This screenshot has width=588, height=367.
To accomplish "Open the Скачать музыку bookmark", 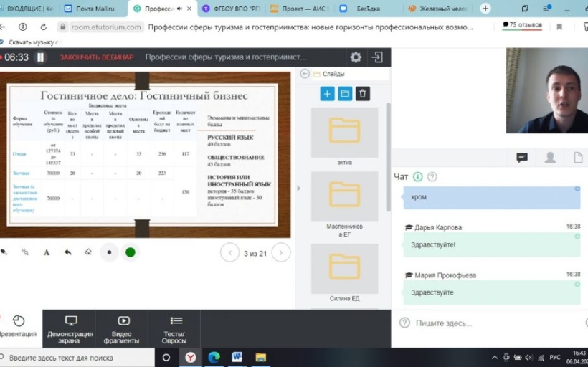I will (x=29, y=42).
